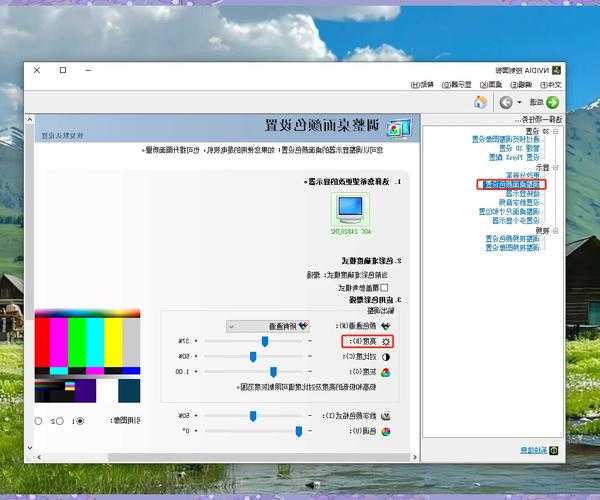The image size is (600, 500).
Task: Click the gamma color-circle icon
Action: click(387, 372)
